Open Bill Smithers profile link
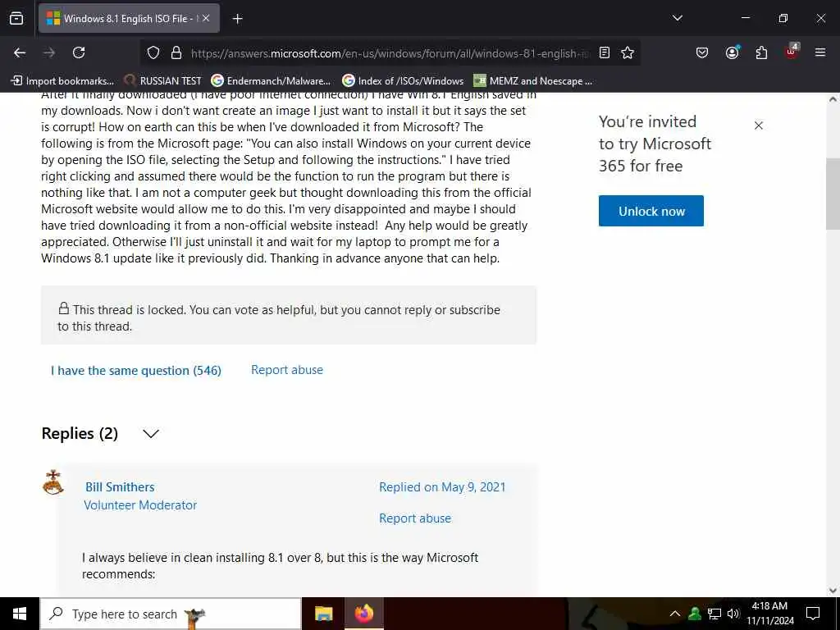 pyautogui.click(x=120, y=487)
